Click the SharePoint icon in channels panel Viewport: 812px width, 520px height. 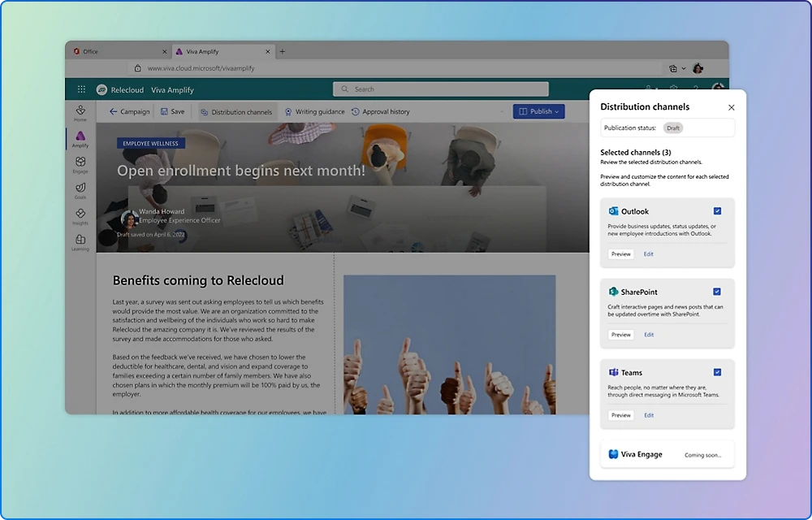pos(613,292)
